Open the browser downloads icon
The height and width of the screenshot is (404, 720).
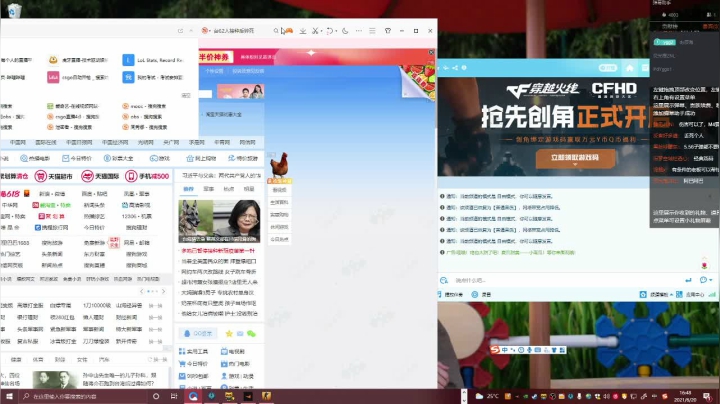pyautogui.click(x=303, y=31)
